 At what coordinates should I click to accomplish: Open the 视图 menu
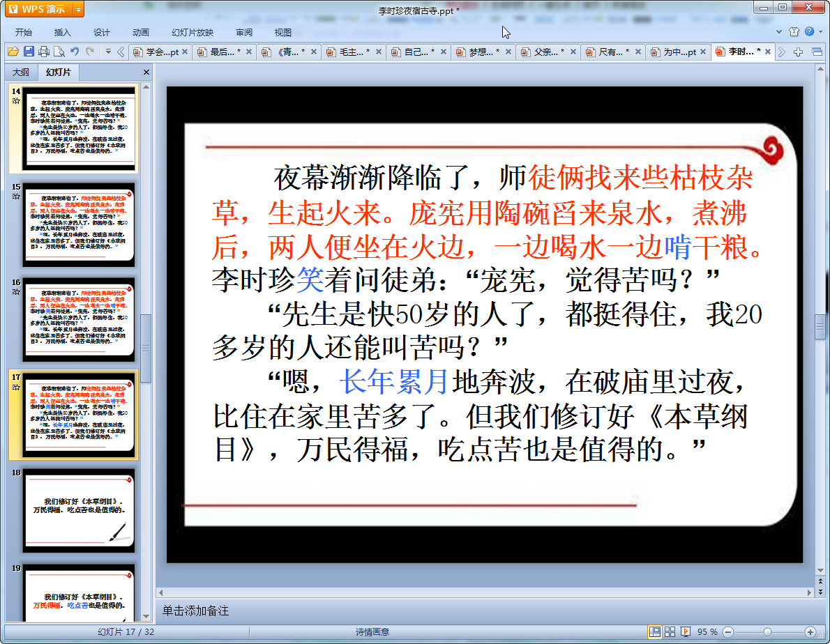[x=283, y=32]
